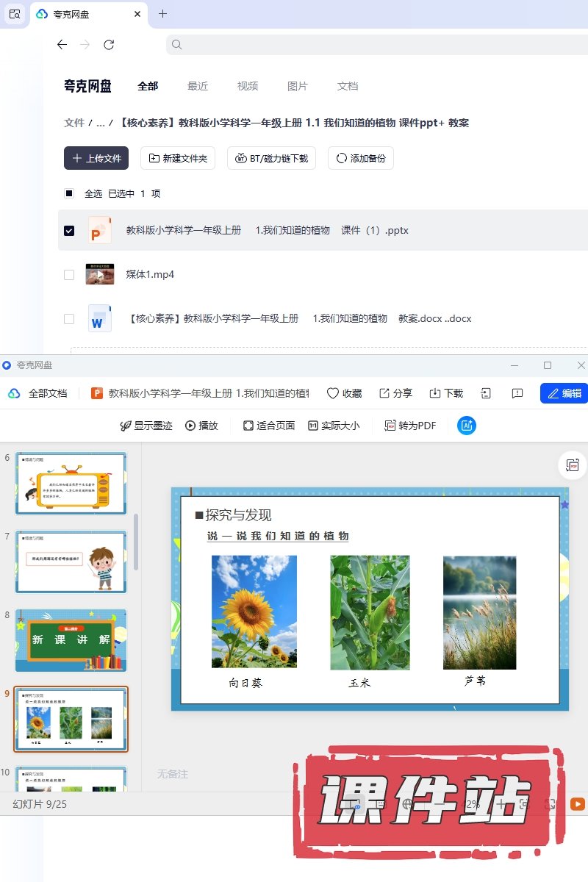Click the 转为PDF convert icon
The width and height of the screenshot is (588, 882).
pyautogui.click(x=390, y=426)
